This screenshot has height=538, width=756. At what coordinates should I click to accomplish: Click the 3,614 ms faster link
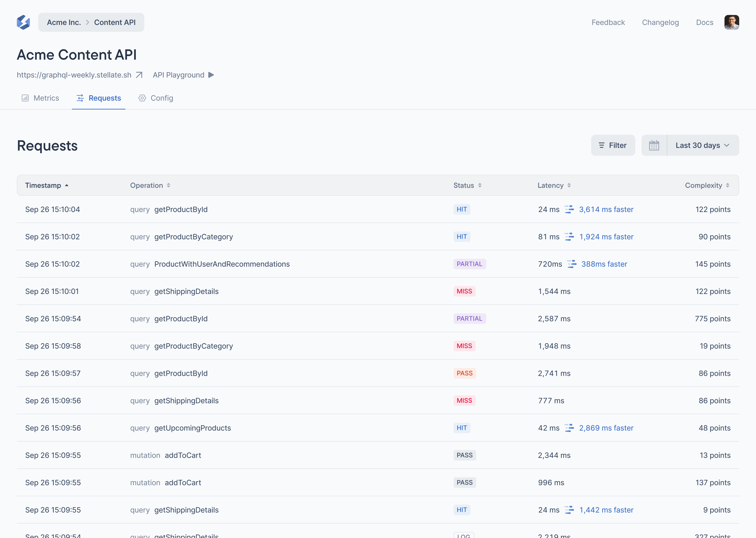(606, 209)
